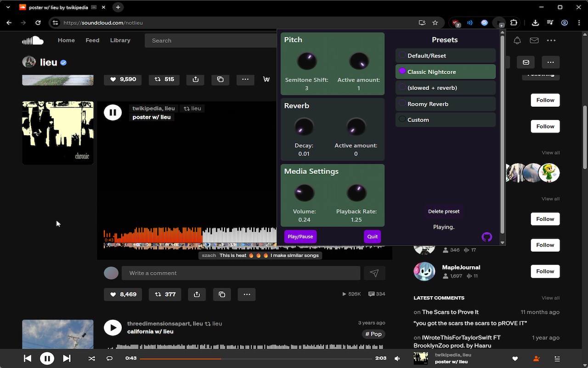The image size is (588, 368).
Task: Adjust the Reverb Decay knob
Action: pyautogui.click(x=304, y=127)
